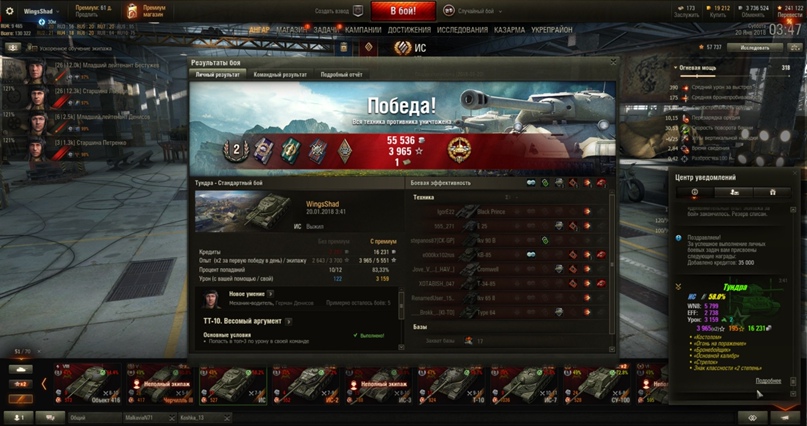Viewport: 807px width, 426px height.
Task: Toggle Ускоренное обучение экипажа checkbox
Action: [32, 48]
